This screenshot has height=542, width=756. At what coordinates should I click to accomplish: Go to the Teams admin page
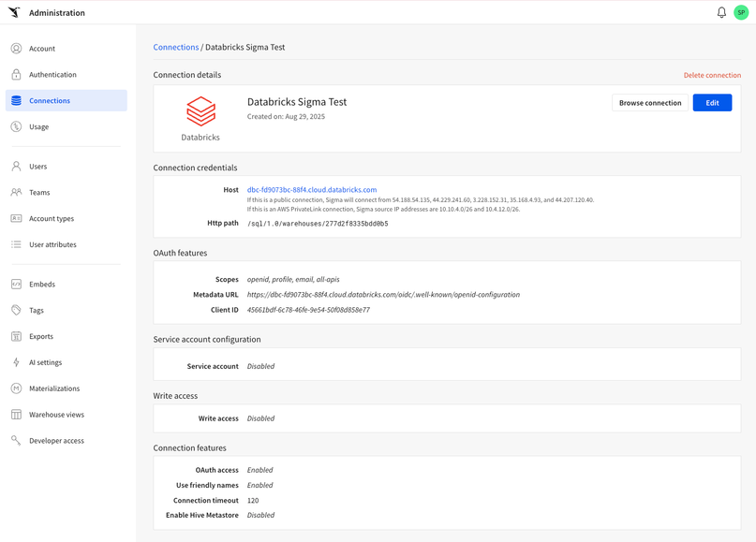tap(39, 193)
